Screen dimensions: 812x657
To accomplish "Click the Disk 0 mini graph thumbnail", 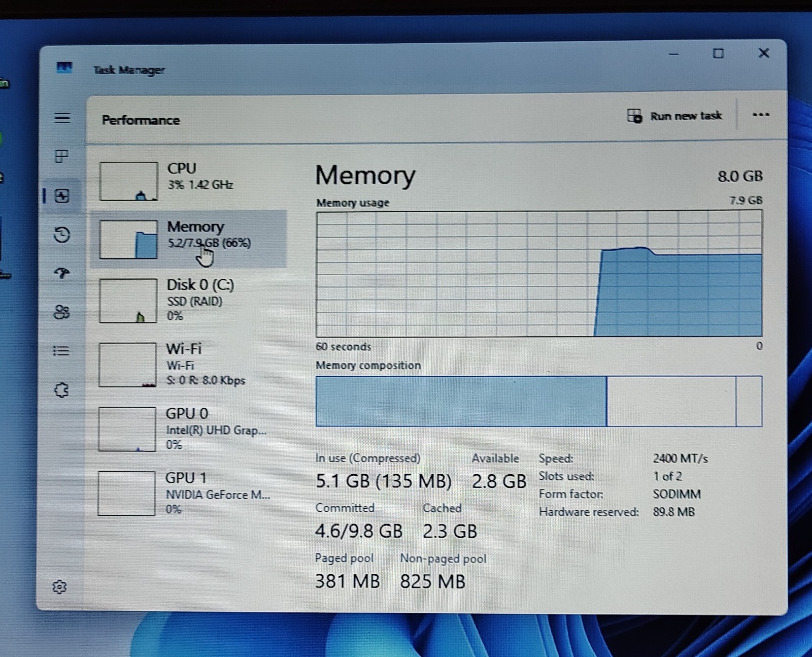I will tap(128, 301).
